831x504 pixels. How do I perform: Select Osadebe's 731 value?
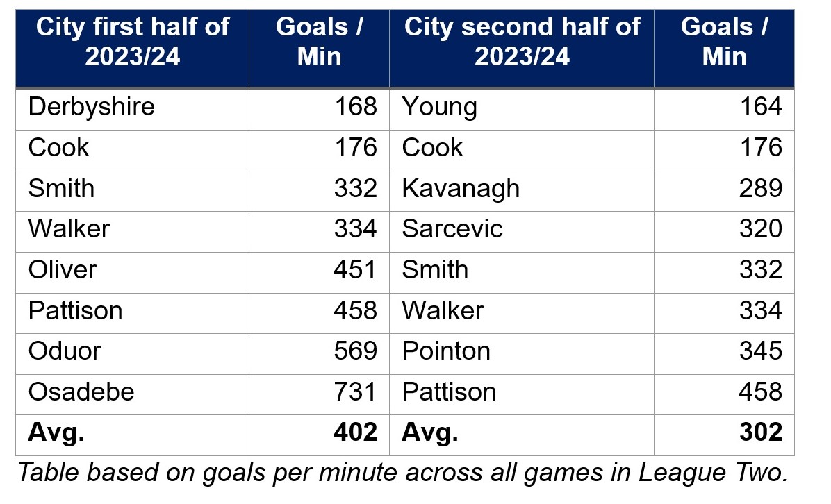pos(355,392)
